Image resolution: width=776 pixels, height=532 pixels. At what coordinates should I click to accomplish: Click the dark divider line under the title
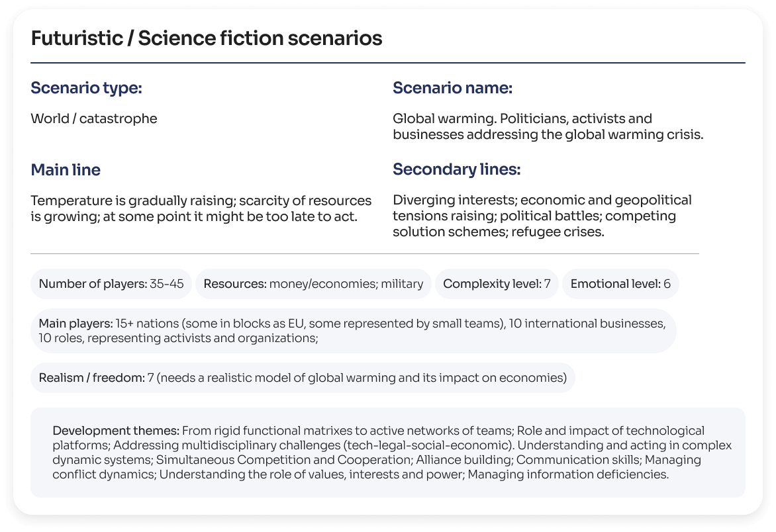pyautogui.click(x=387, y=63)
